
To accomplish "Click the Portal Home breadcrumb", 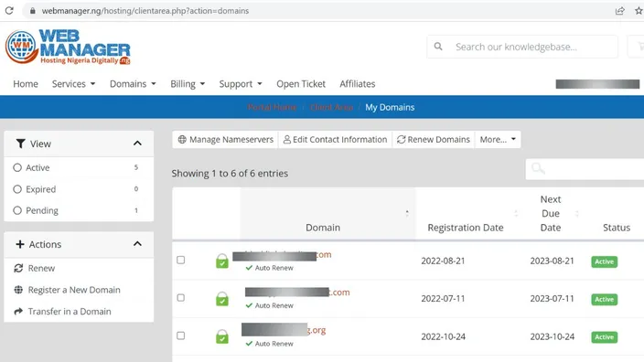I will [x=272, y=107].
